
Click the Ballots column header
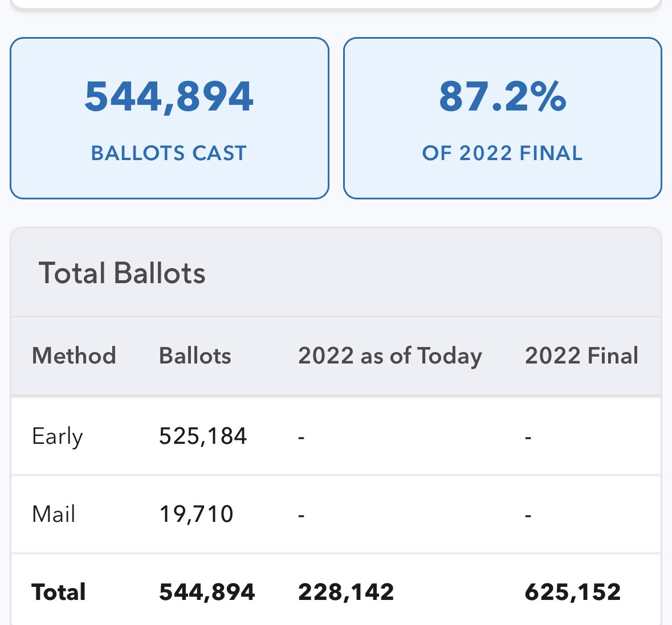tap(195, 356)
